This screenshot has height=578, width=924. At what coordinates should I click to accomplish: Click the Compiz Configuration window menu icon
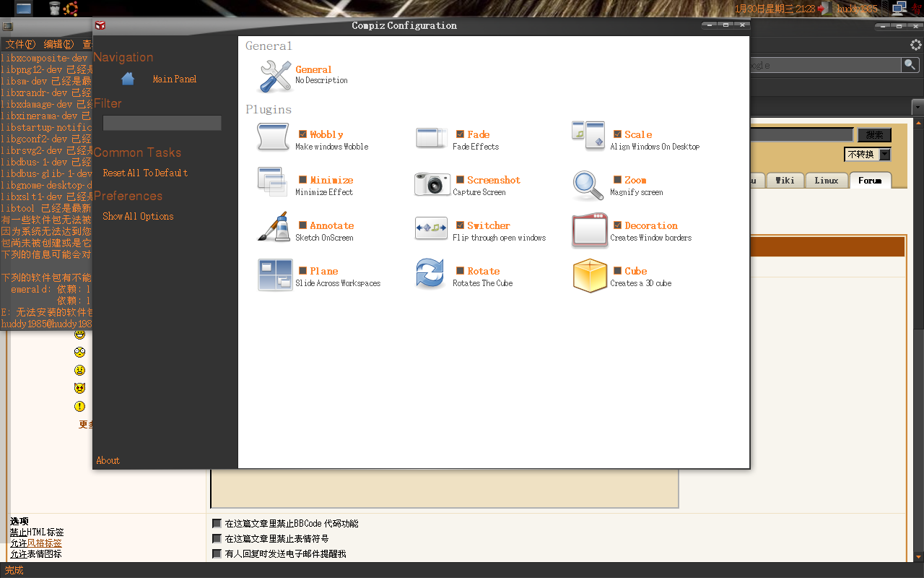click(100, 25)
